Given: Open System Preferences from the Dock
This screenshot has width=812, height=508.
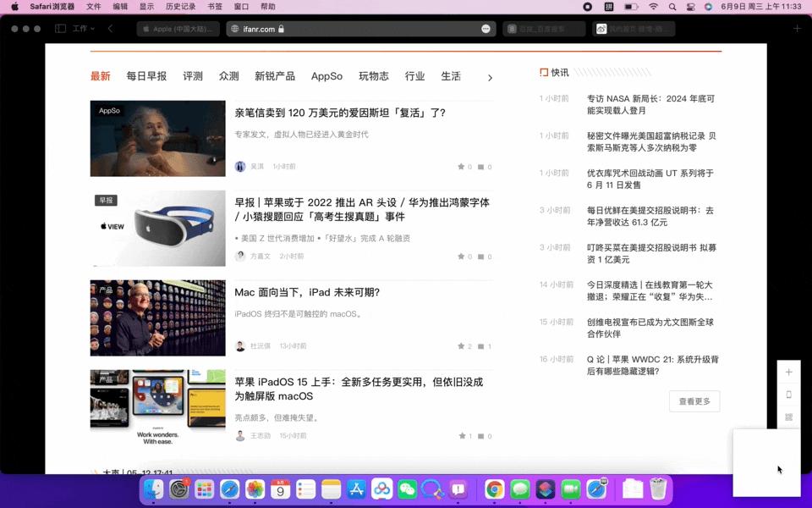Looking at the screenshot, I should [180, 489].
